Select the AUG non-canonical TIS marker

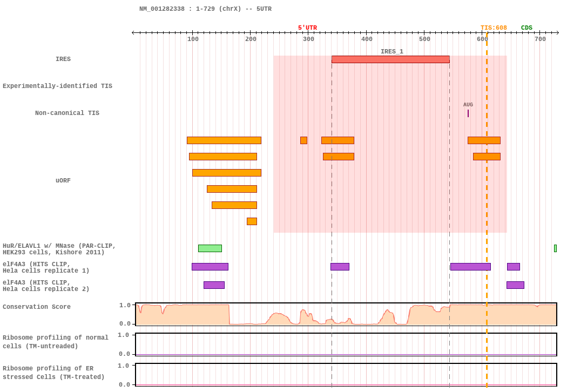[x=468, y=113]
